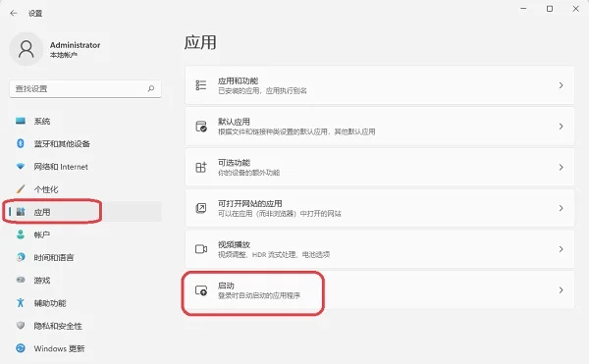Image resolution: width=589 pixels, height=364 pixels.
Task: Click the Windows 更新 refresh icon
Action: (21, 348)
